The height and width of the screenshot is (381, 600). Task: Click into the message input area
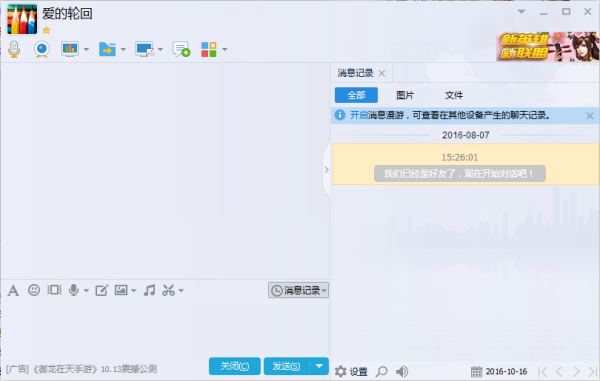point(165,327)
